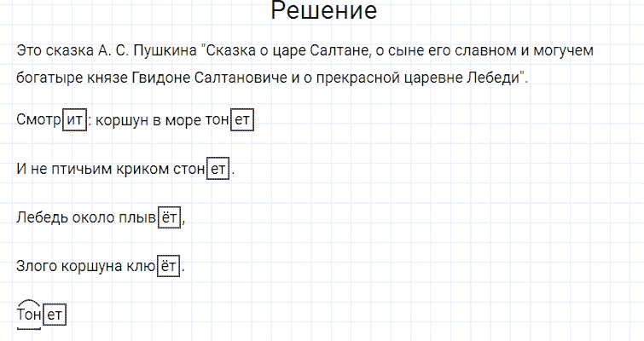Select the boxed "ёт" ending of "плывёт"

pyautogui.click(x=170, y=218)
